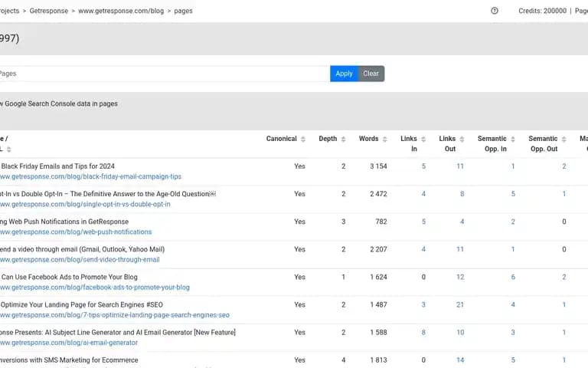The height and width of the screenshot is (368, 588).
Task: Sort by Links Out column arrows
Action: [462, 140]
